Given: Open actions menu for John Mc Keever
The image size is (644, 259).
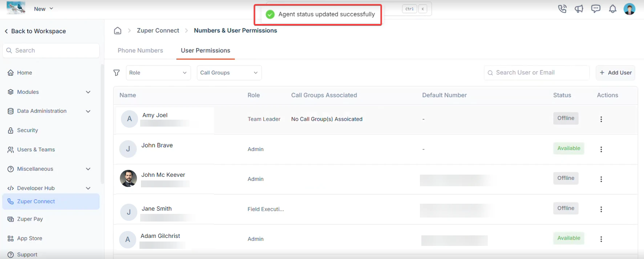Looking at the screenshot, I should (x=601, y=179).
